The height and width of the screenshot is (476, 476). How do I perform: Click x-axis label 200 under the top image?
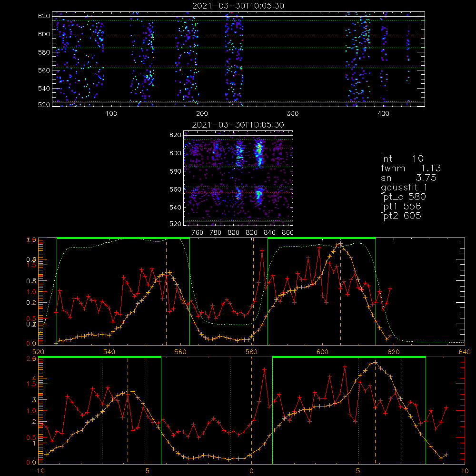[202, 114]
